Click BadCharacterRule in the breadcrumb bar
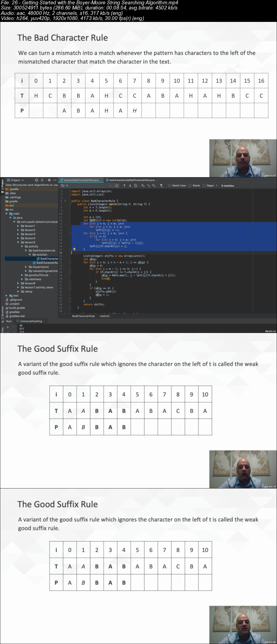Viewport: 277px width, 644px height. pos(83,316)
